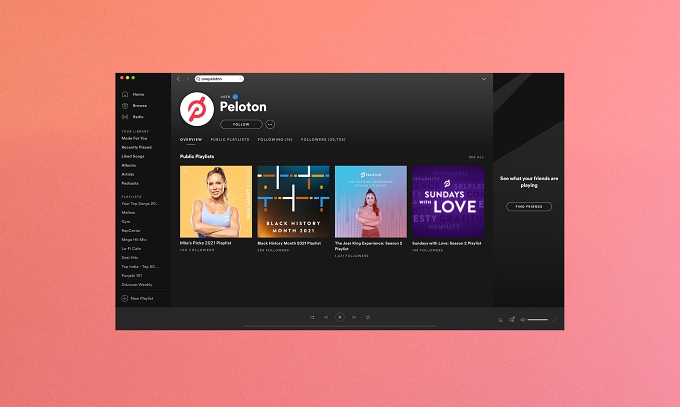Go back with the left arrow
Viewport: 680px width, 407px height.
click(178, 79)
